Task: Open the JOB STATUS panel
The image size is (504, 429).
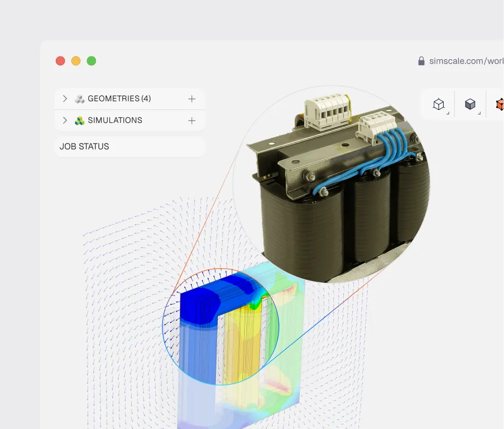Action: pos(130,147)
